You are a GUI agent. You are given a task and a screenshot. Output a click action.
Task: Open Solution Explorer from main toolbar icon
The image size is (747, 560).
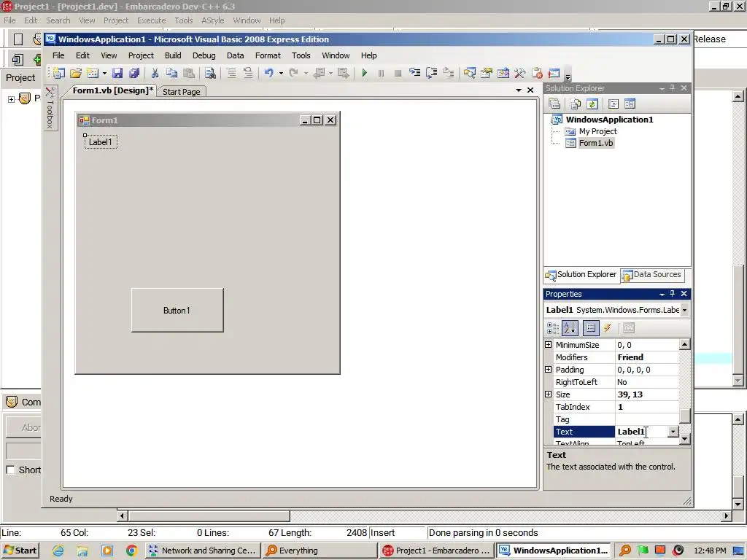click(470, 73)
